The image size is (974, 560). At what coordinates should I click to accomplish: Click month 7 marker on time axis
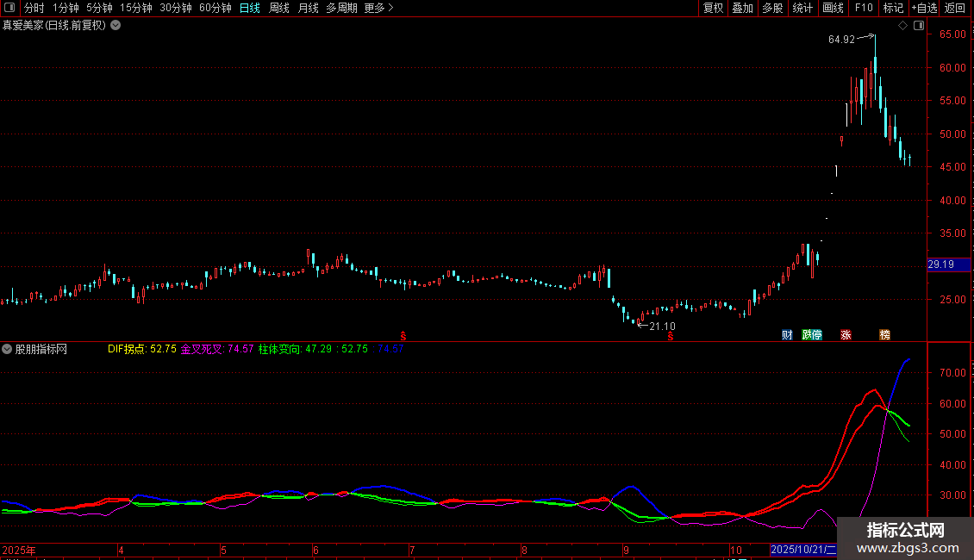(x=412, y=551)
